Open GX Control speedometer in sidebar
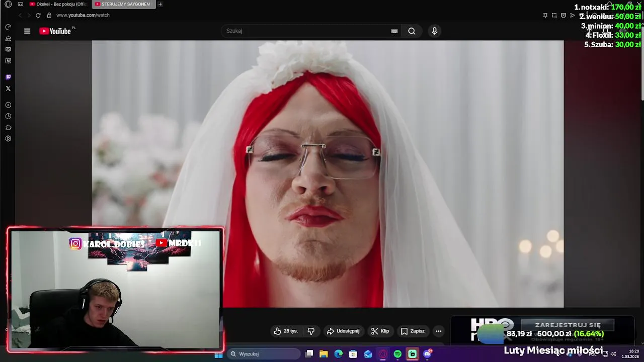644x362 pixels. [8, 27]
